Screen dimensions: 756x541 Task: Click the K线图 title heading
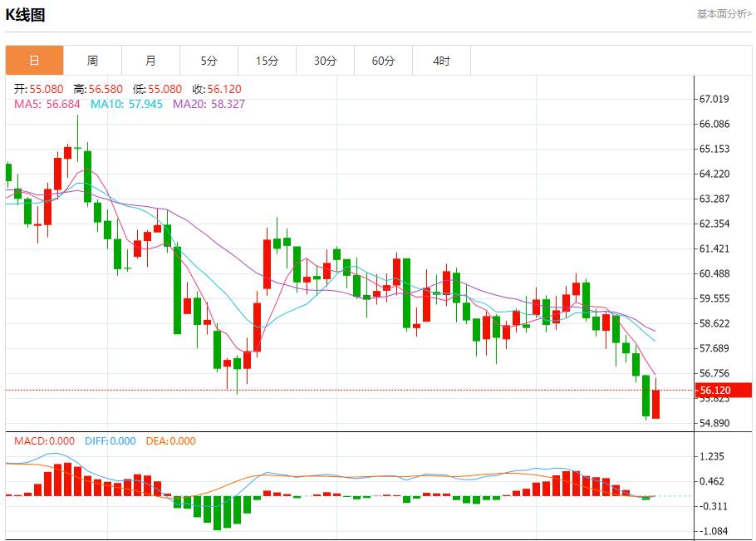coord(26,15)
